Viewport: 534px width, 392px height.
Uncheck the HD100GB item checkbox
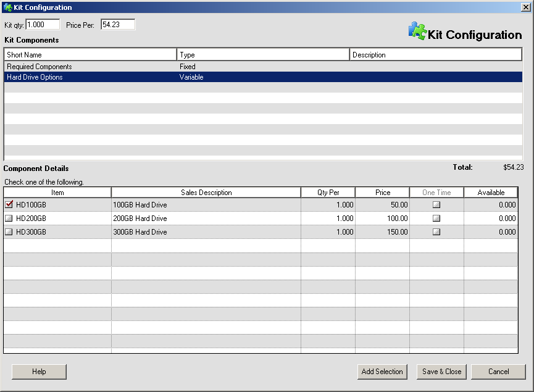tap(9, 204)
